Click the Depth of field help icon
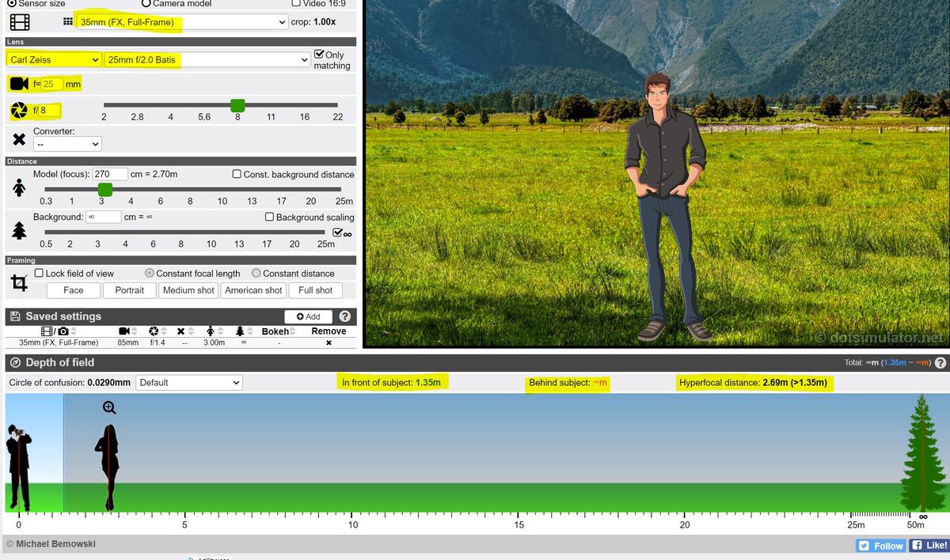Image resolution: width=950 pixels, height=560 pixels. [x=940, y=363]
